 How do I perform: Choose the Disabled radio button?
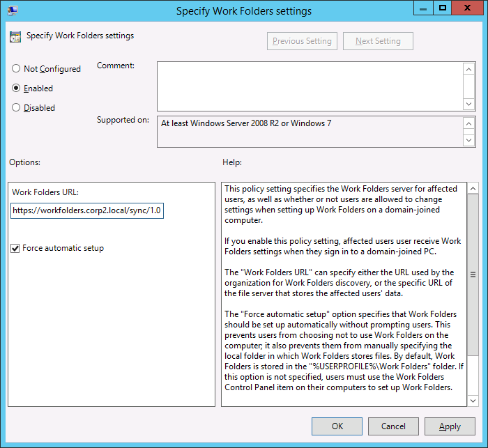click(x=16, y=108)
